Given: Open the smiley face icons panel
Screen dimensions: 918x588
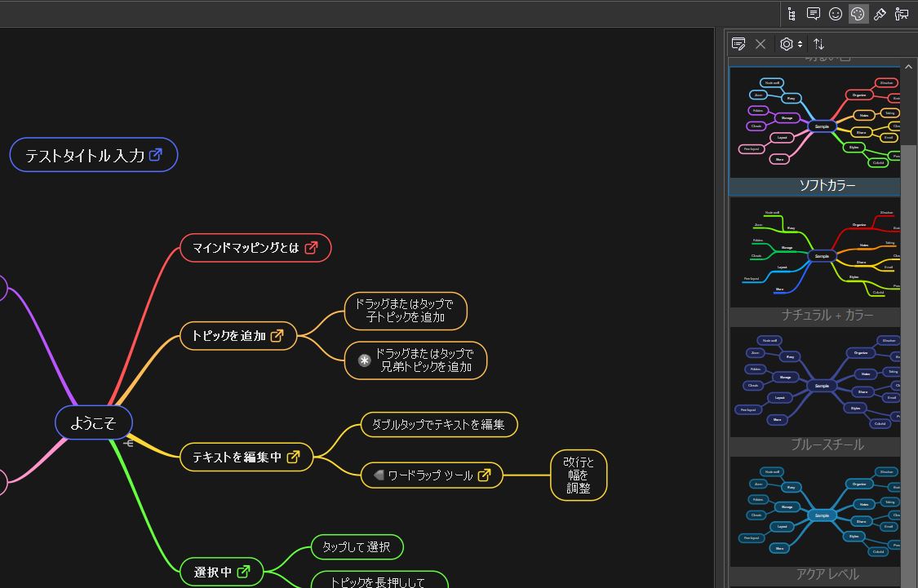Looking at the screenshot, I should point(836,14).
